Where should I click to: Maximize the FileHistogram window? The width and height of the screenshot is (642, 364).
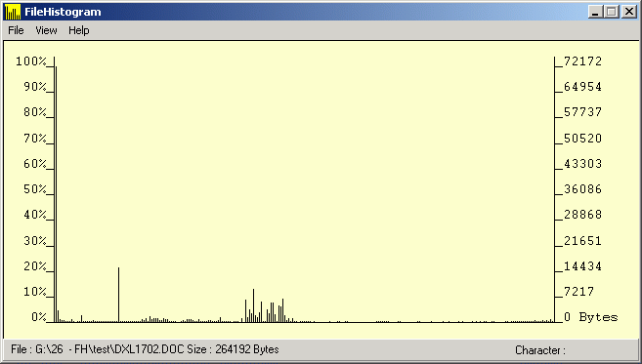pyautogui.click(x=612, y=12)
